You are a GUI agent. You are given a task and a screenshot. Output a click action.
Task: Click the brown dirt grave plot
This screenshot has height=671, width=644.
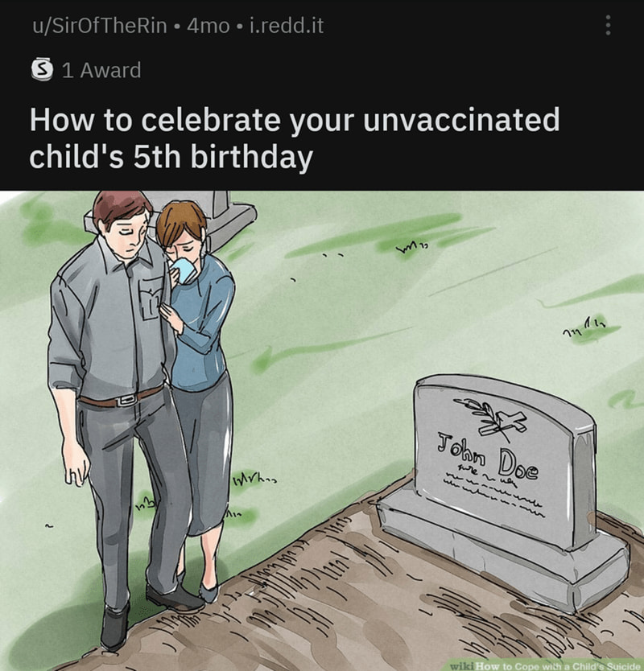click(364, 599)
